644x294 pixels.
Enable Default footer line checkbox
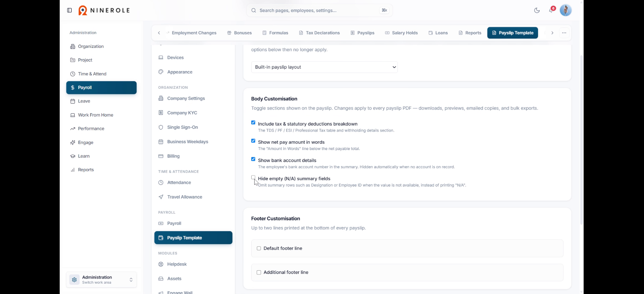(x=259, y=248)
